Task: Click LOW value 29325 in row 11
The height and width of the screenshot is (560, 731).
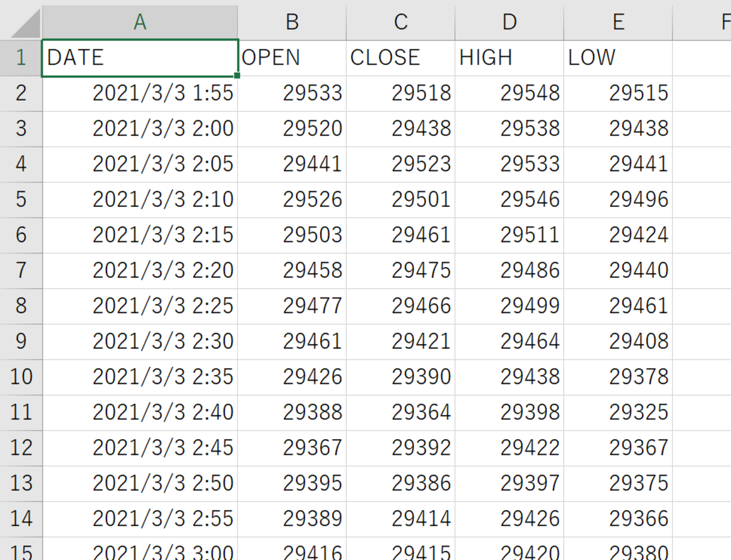Action: point(618,412)
